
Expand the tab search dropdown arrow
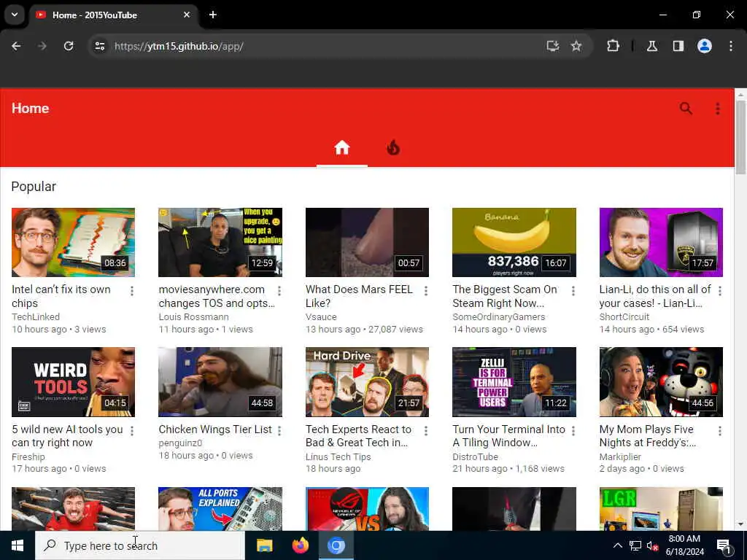click(15, 15)
